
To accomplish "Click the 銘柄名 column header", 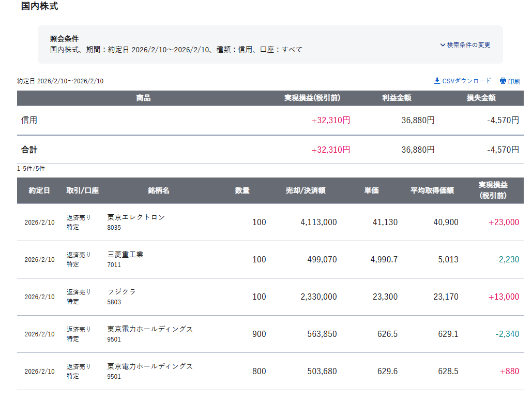I will [158, 190].
